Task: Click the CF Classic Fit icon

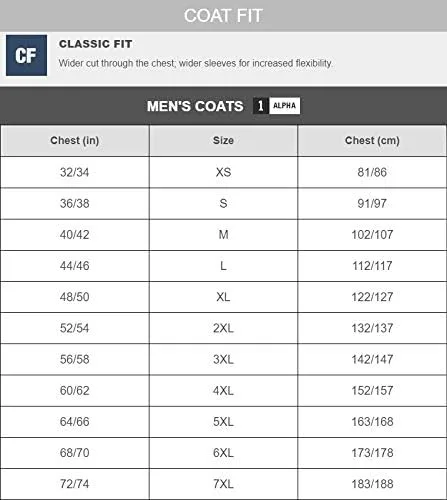Action: 26,55
